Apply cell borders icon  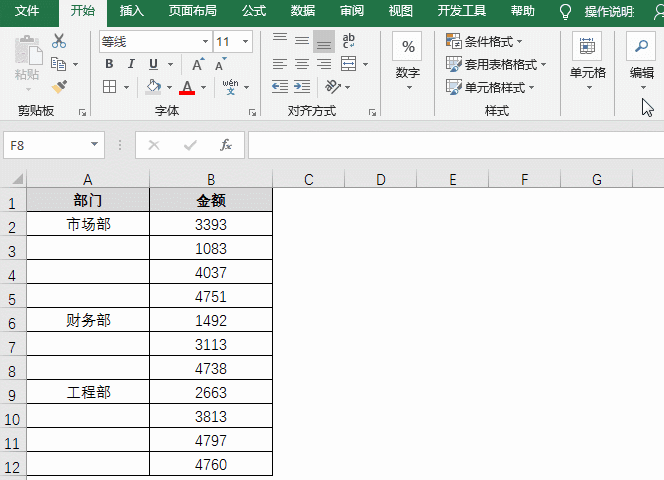point(109,87)
